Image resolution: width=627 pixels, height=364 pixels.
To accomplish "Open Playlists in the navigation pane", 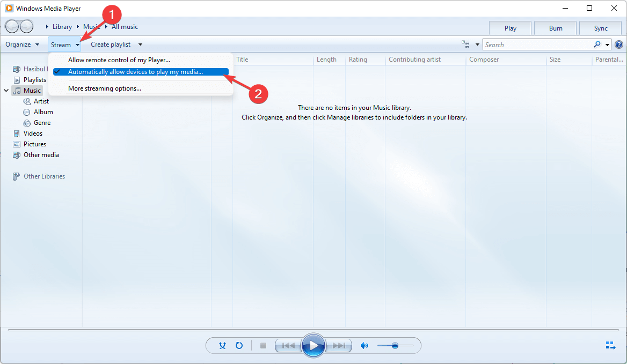I will tap(35, 80).
